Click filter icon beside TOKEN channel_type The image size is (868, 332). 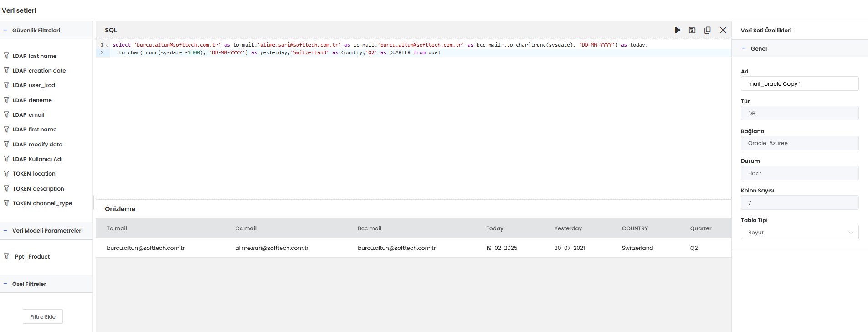pyautogui.click(x=6, y=203)
